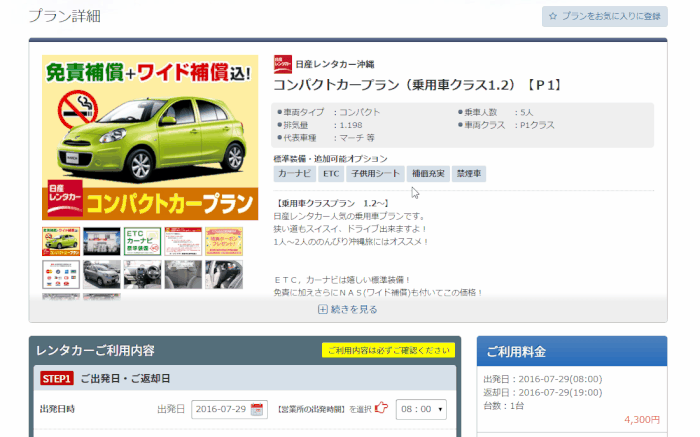The height and width of the screenshot is (437, 700).
Task: Click the 【乗用車クラスプラン 1.2～】 description heading
Action: click(333, 204)
